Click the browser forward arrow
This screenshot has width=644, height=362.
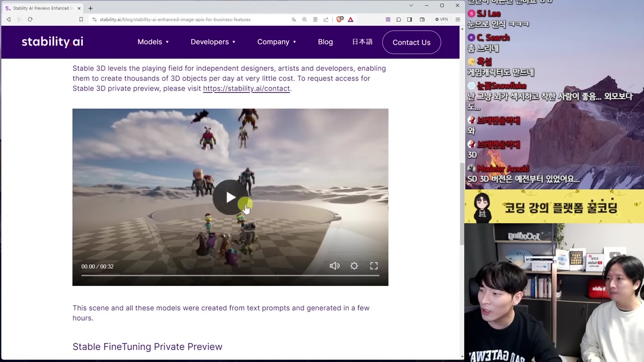pyautogui.click(x=19, y=20)
